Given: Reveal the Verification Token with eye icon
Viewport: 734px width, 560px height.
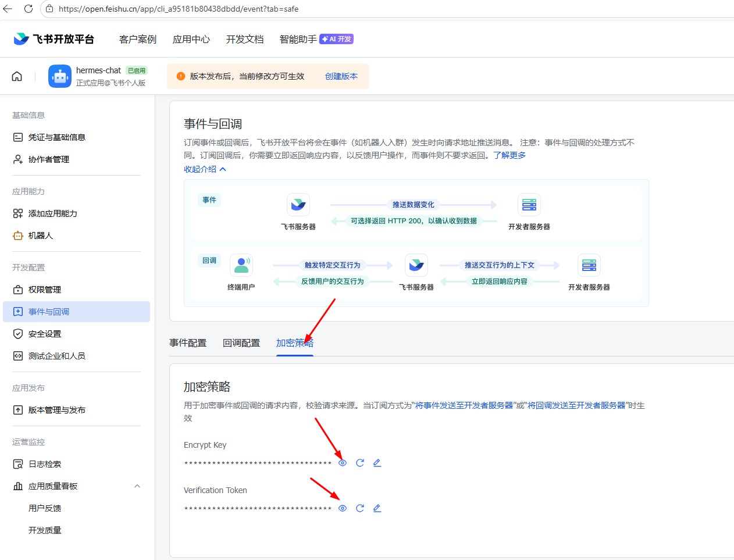Looking at the screenshot, I should [343, 508].
